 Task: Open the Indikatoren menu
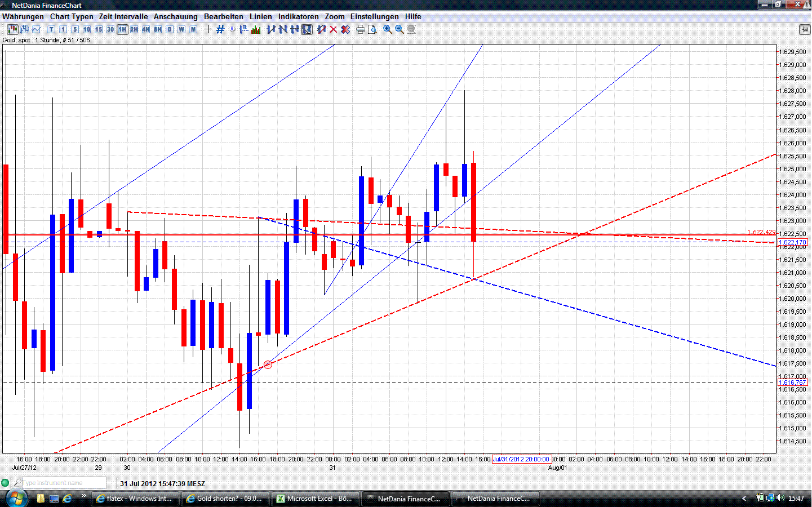pos(298,16)
